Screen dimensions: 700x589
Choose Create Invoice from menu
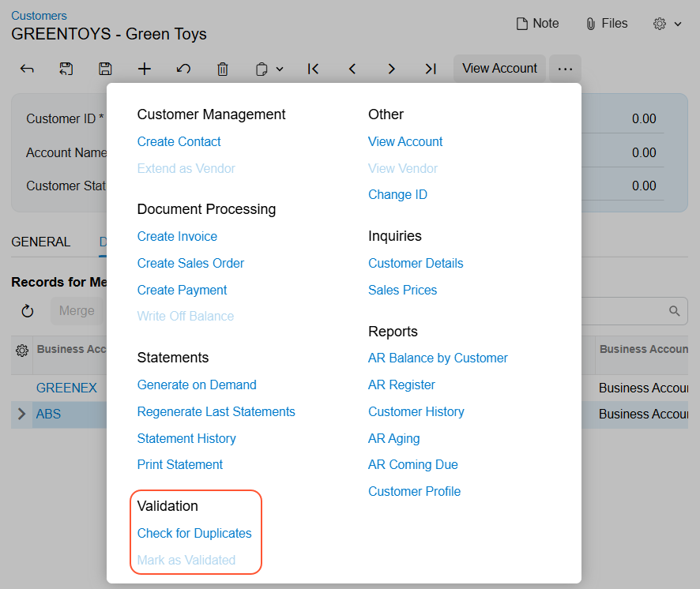(177, 236)
